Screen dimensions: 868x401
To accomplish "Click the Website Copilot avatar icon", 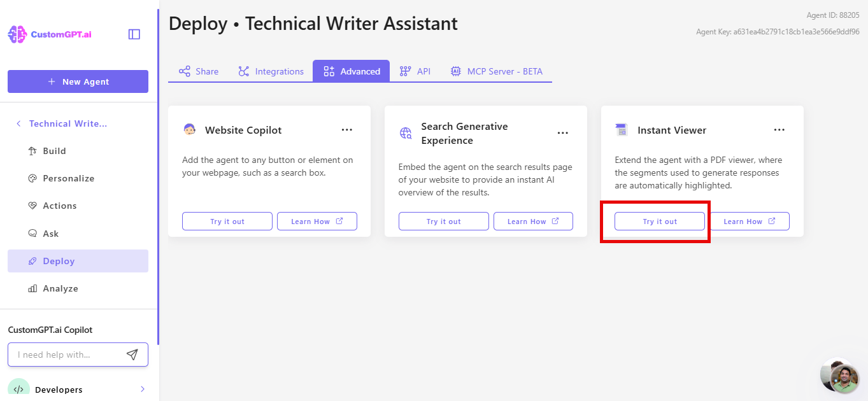I will [x=189, y=130].
